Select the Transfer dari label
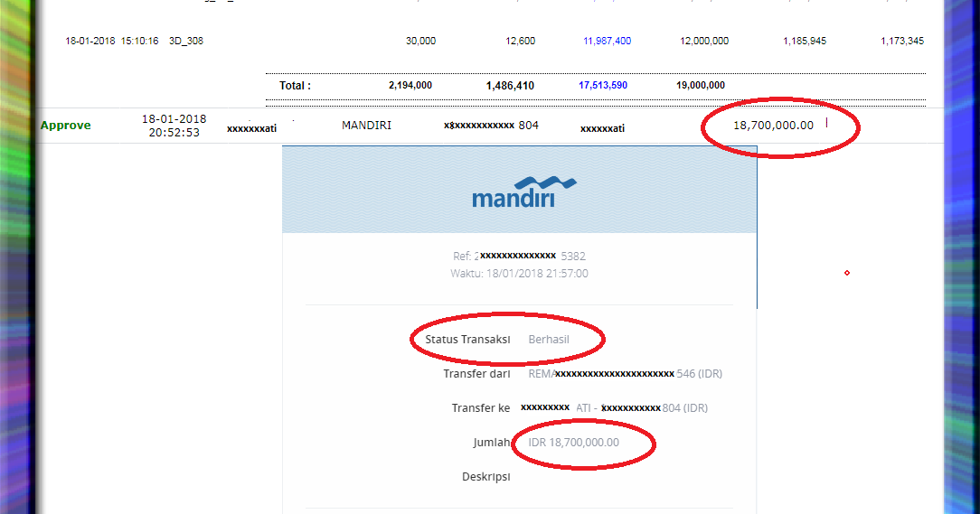The width and height of the screenshot is (980, 514). 476,373
